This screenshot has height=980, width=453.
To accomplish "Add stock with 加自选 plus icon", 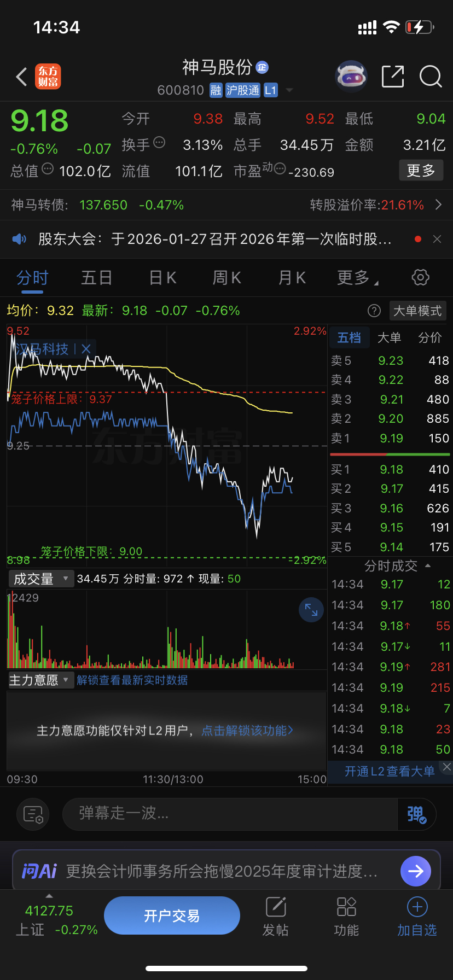I will tap(417, 917).
